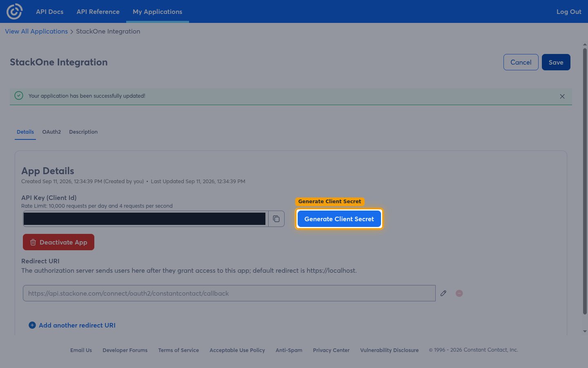This screenshot has width=588, height=368.
Task: Log Out of the developer portal
Action: point(569,11)
